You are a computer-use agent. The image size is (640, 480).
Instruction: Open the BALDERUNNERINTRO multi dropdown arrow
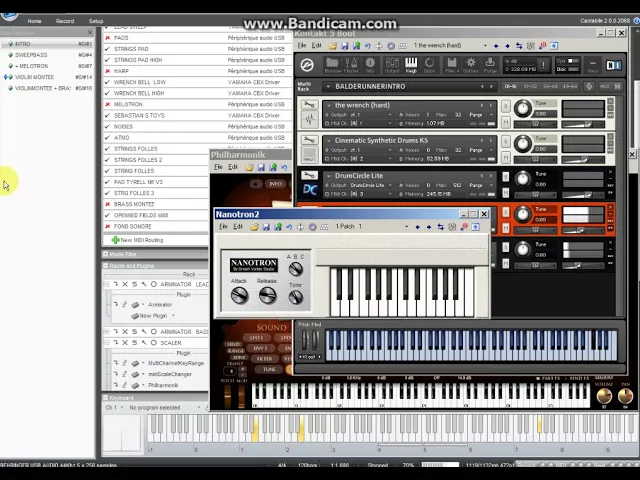tap(328, 87)
